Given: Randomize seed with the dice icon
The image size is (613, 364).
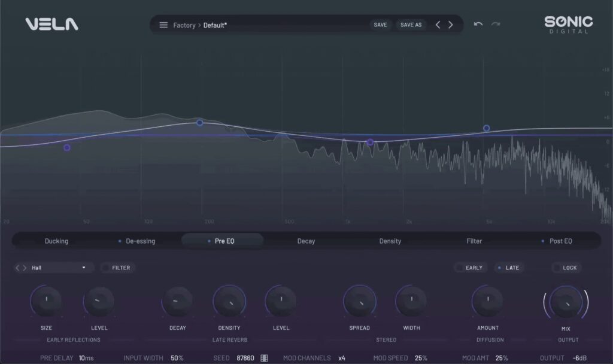Looking at the screenshot, I should click(x=264, y=358).
